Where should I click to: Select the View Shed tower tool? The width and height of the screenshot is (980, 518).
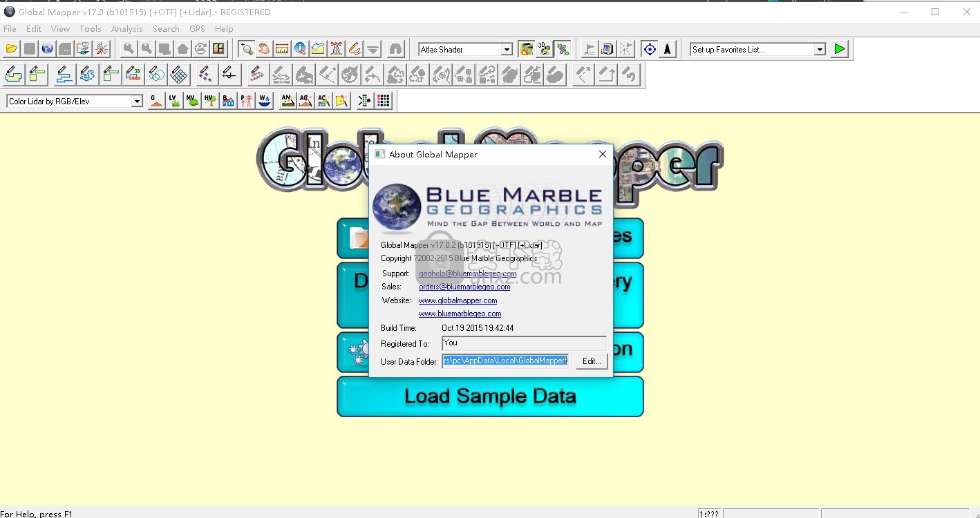coord(337,49)
